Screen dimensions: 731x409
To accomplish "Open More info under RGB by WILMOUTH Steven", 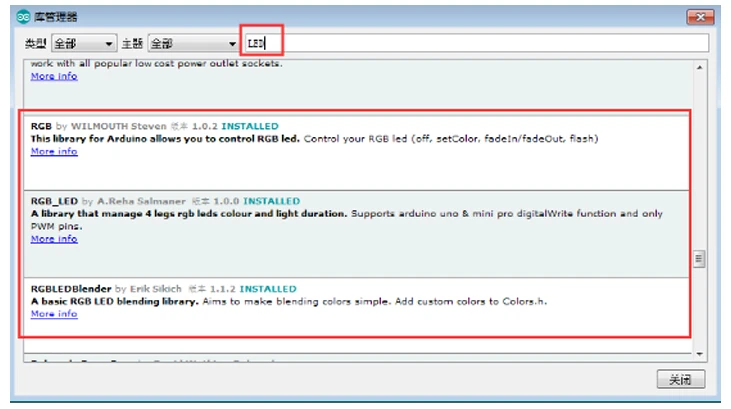I will pyautogui.click(x=54, y=152).
